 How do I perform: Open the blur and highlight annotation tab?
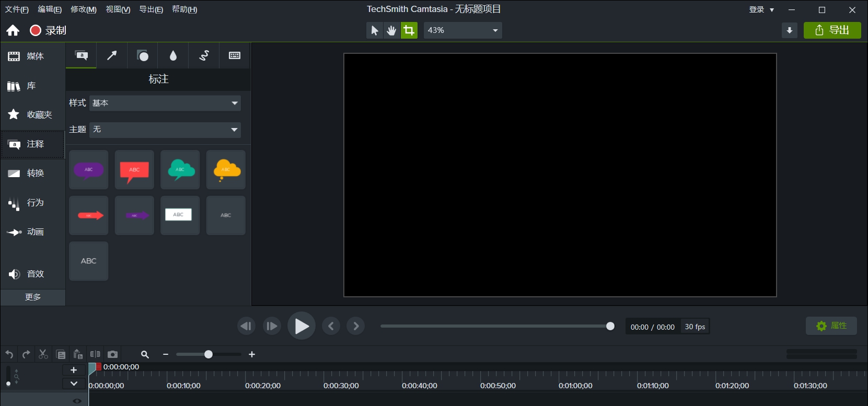(x=173, y=55)
